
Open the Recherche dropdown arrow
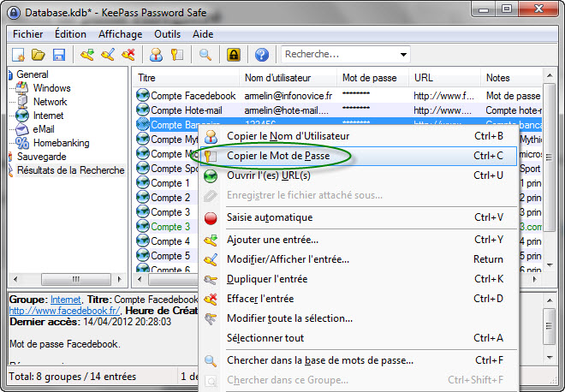[403, 55]
